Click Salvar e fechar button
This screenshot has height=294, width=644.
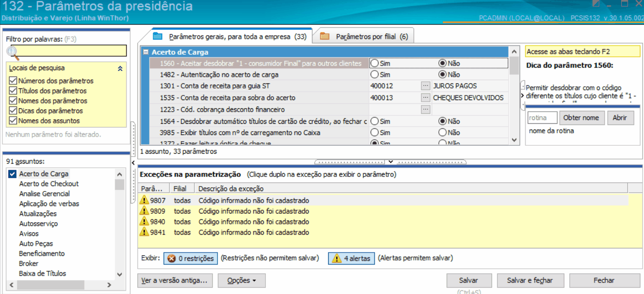530,281
